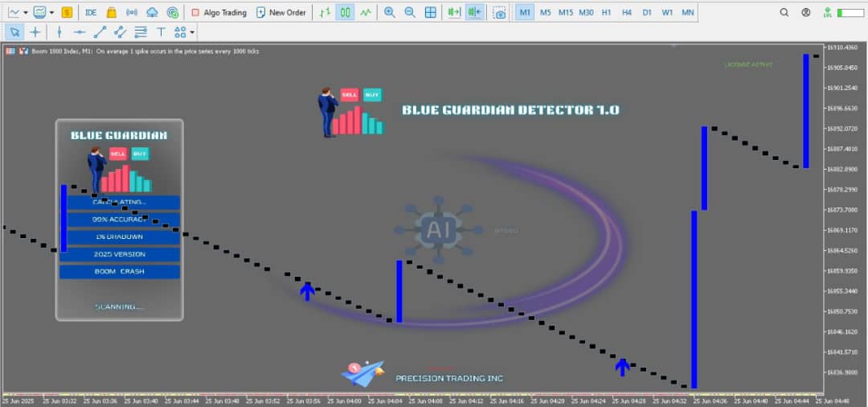Click the 99% ACCURACY panel button
The height and width of the screenshot is (407, 868).
pos(120,220)
